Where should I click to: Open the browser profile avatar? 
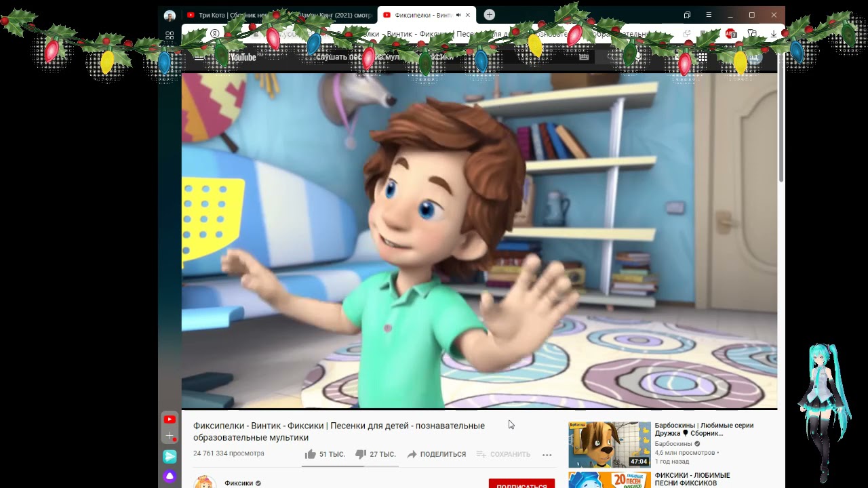click(170, 16)
